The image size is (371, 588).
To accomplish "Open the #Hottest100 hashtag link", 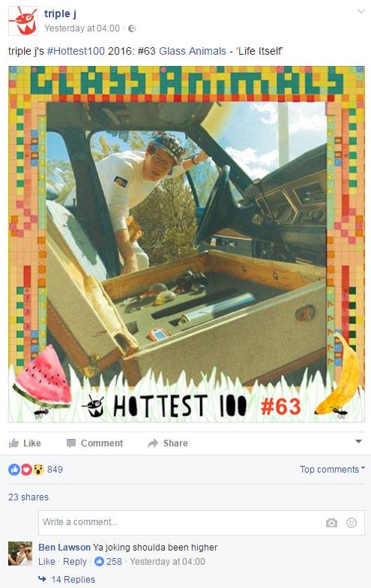I will click(76, 51).
